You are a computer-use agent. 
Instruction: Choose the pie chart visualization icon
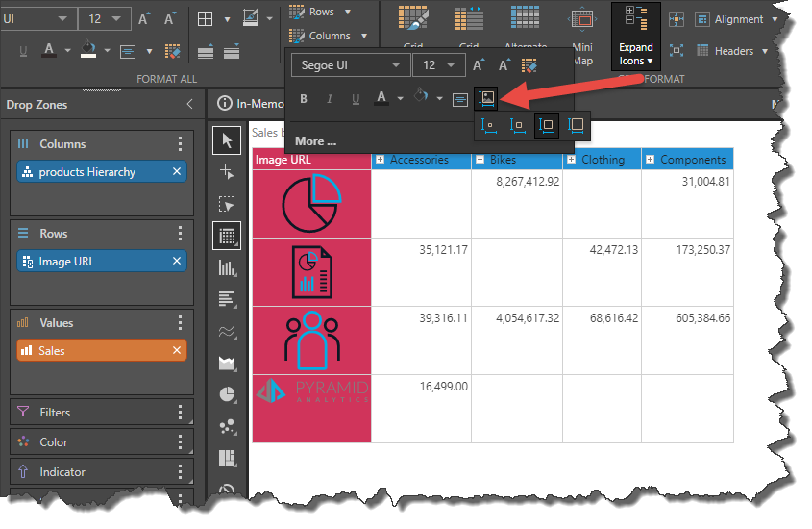click(227, 394)
